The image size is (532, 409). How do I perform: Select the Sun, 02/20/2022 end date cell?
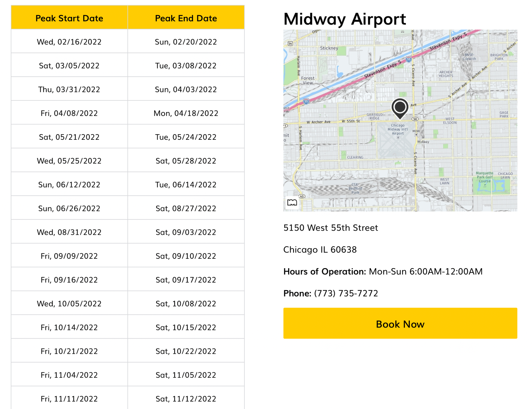point(186,42)
